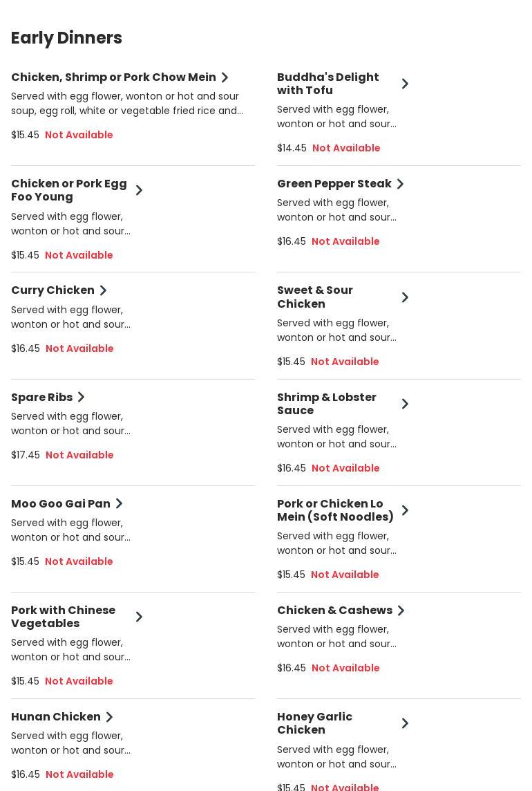
Task: Expand Moo Goo Gai Pan details chevron
Action: (119, 503)
